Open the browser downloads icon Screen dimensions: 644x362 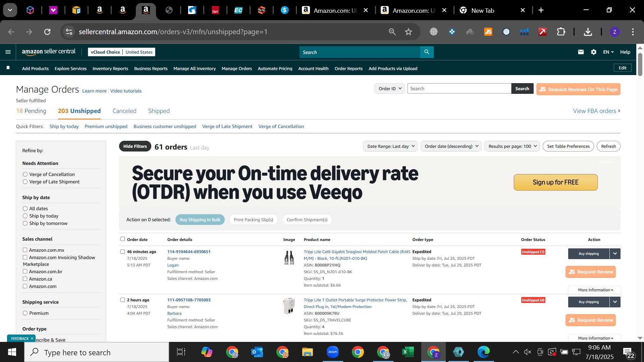pos(588,32)
